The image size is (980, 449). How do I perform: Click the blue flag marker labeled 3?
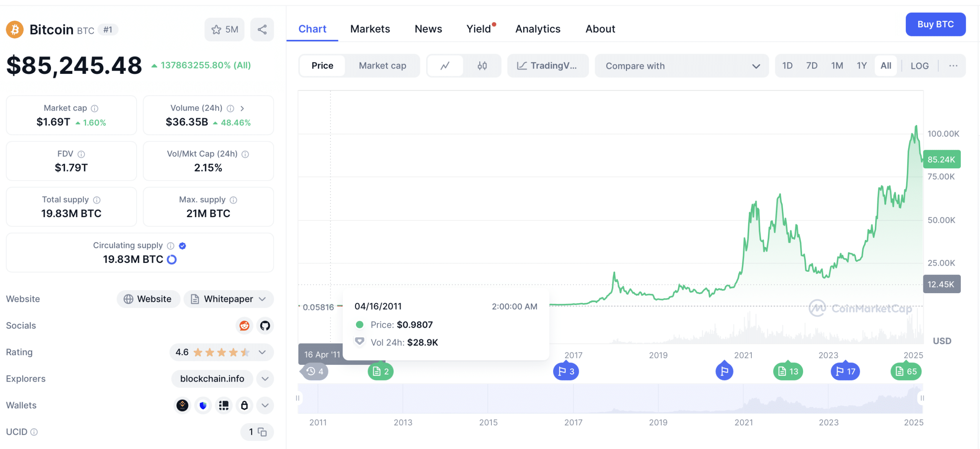click(x=566, y=372)
